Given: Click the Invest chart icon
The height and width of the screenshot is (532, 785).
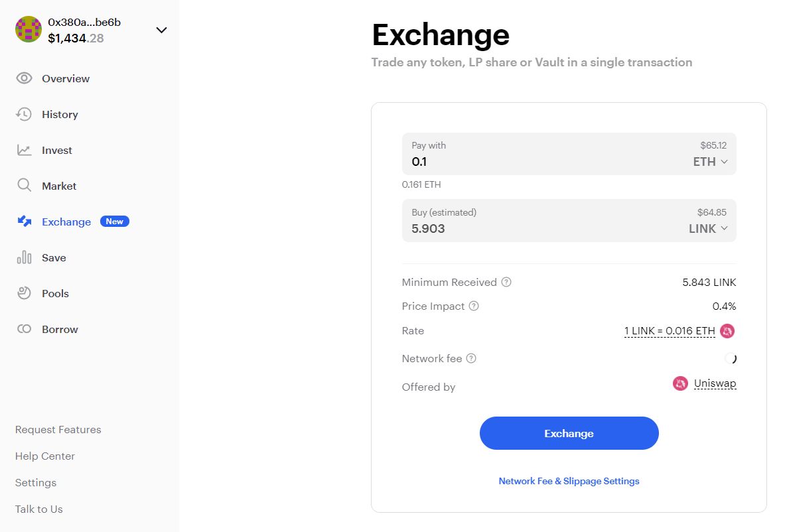Looking at the screenshot, I should point(25,150).
